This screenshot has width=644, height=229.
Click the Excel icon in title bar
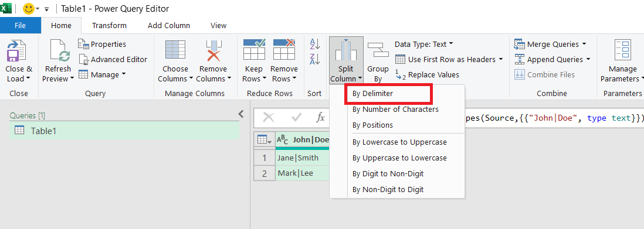(6, 8)
